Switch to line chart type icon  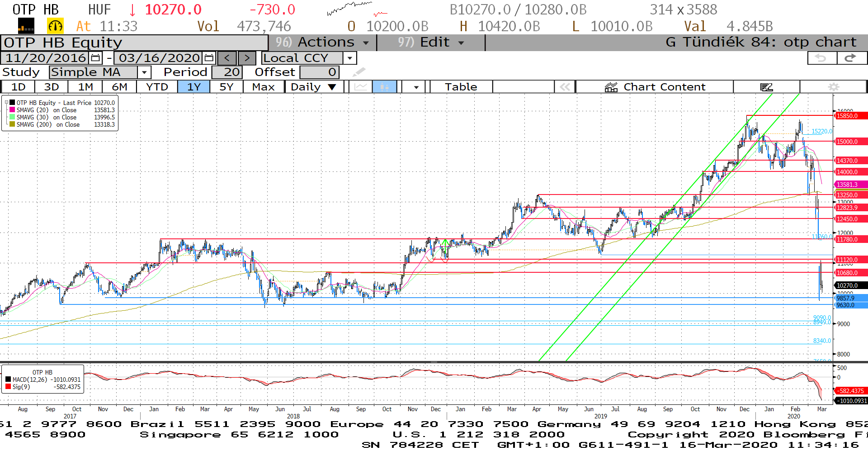pos(361,87)
